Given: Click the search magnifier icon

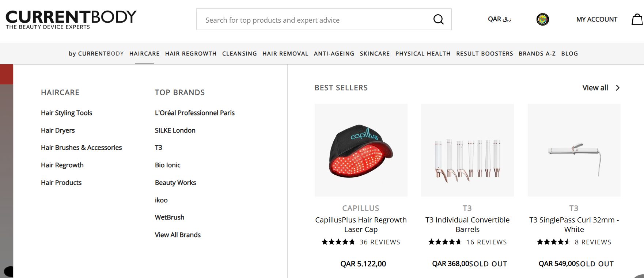Looking at the screenshot, I should [438, 19].
